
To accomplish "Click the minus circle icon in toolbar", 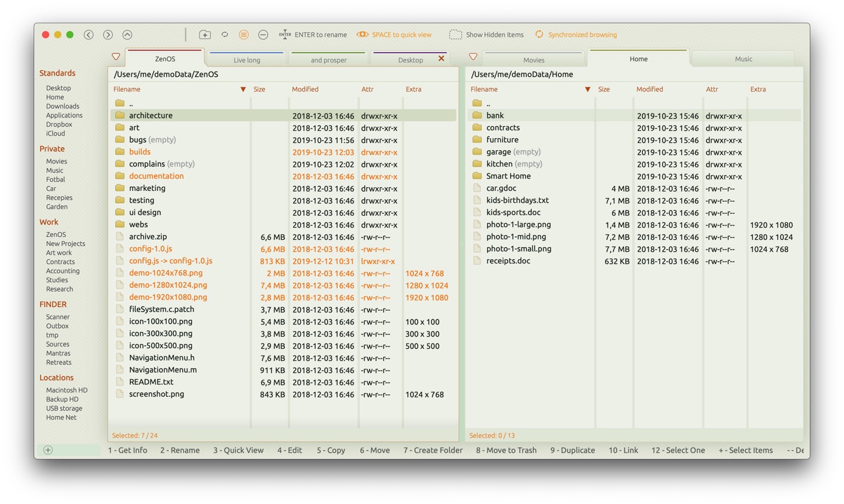I will point(263,35).
